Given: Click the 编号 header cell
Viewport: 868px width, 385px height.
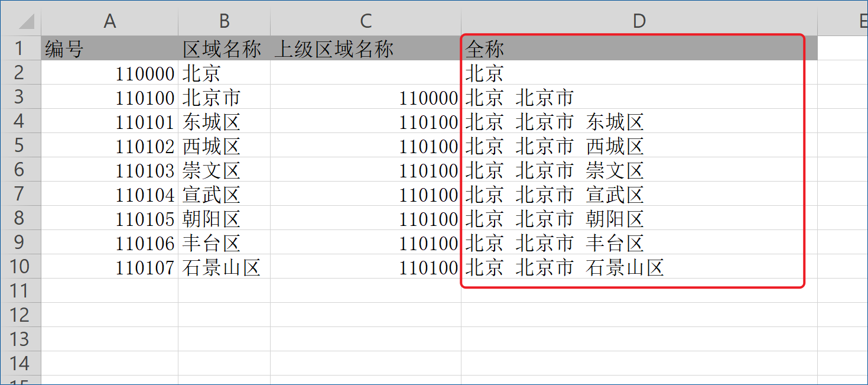Looking at the screenshot, I should pyautogui.click(x=109, y=48).
